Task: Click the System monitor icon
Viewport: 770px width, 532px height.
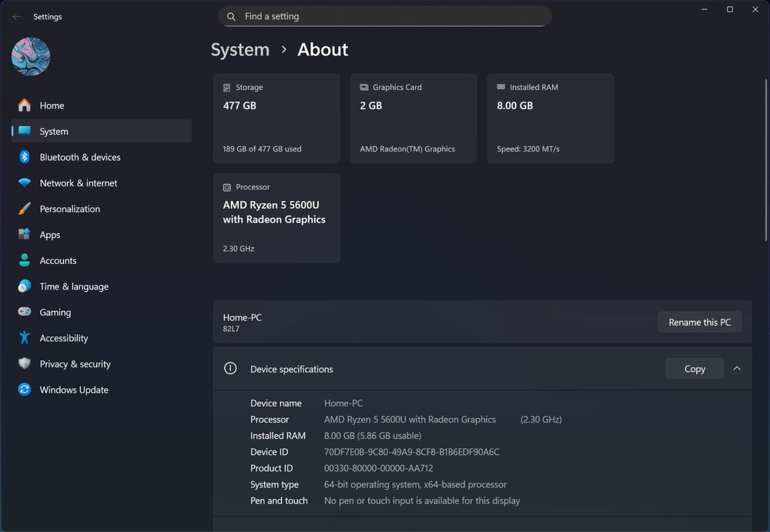Action: (x=24, y=131)
